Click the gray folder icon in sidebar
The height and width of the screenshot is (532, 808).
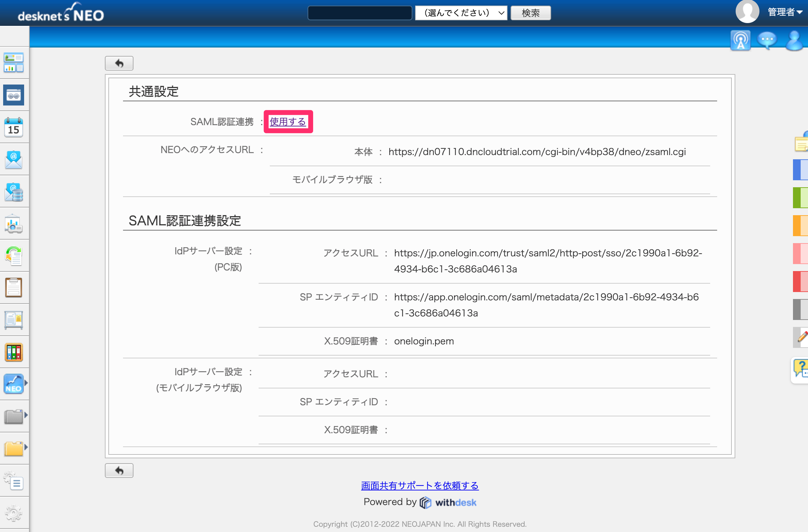(14, 416)
